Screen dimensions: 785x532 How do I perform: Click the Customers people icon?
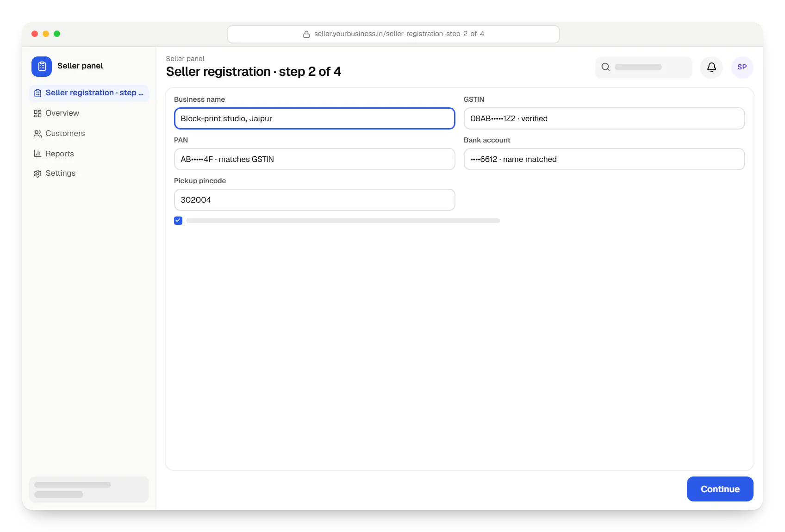[x=37, y=134]
